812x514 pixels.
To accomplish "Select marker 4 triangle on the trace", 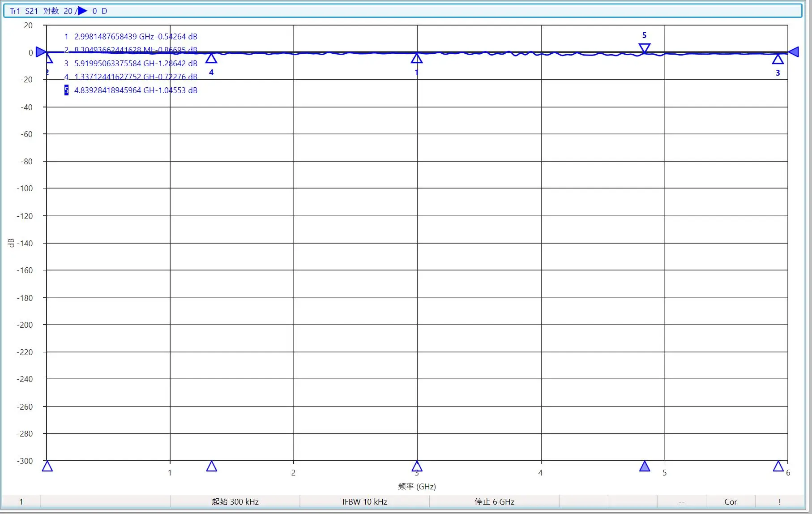I will (211, 58).
